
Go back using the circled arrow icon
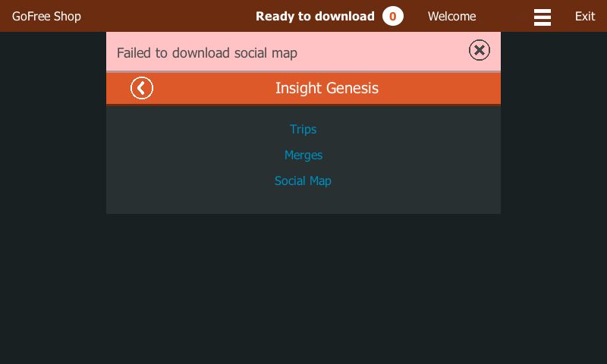(142, 88)
